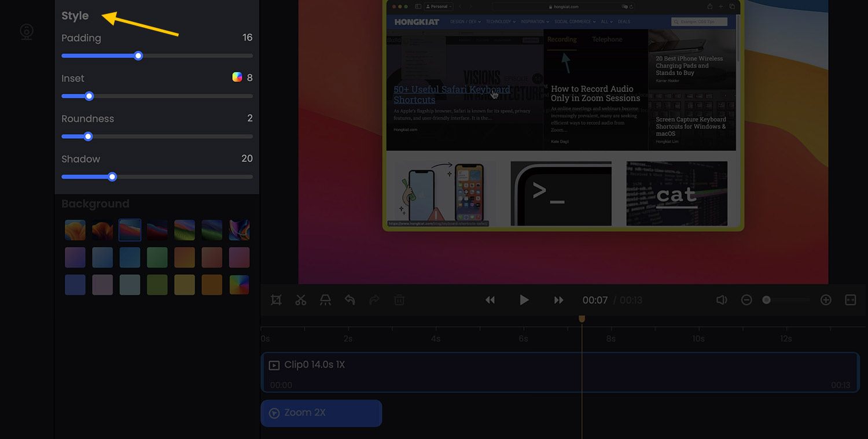Pick the bright green gradient background swatch

pyautogui.click(x=157, y=257)
